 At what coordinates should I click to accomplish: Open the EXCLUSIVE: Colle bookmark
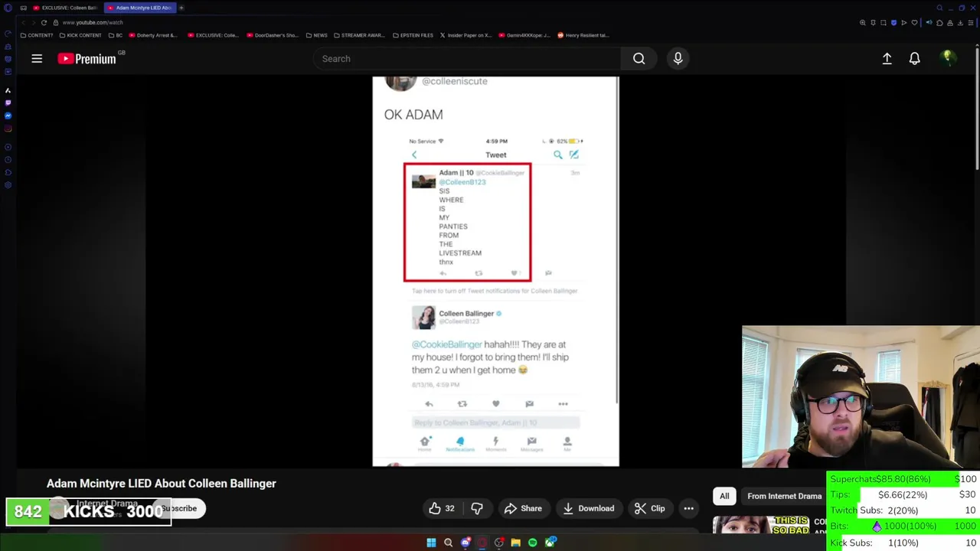(x=212, y=35)
